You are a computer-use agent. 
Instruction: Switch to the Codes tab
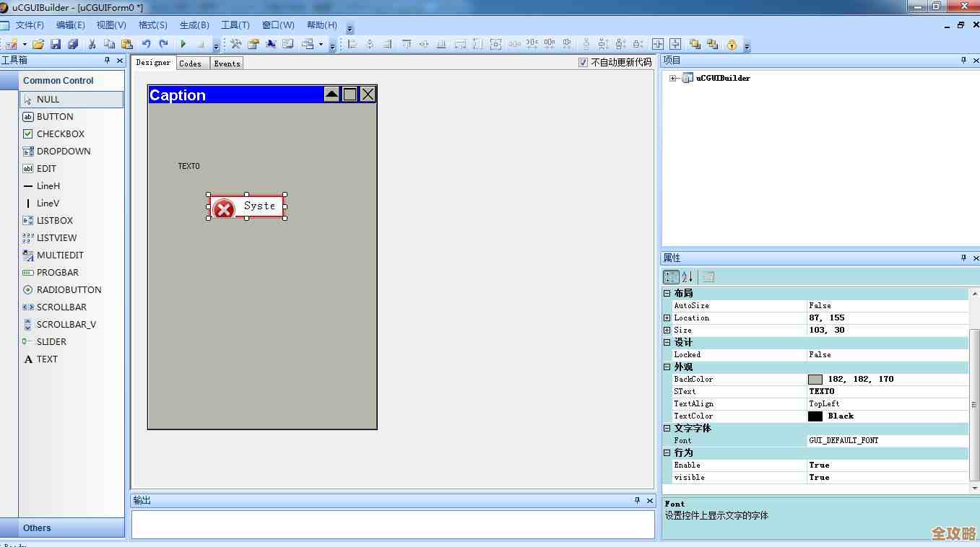click(x=191, y=64)
